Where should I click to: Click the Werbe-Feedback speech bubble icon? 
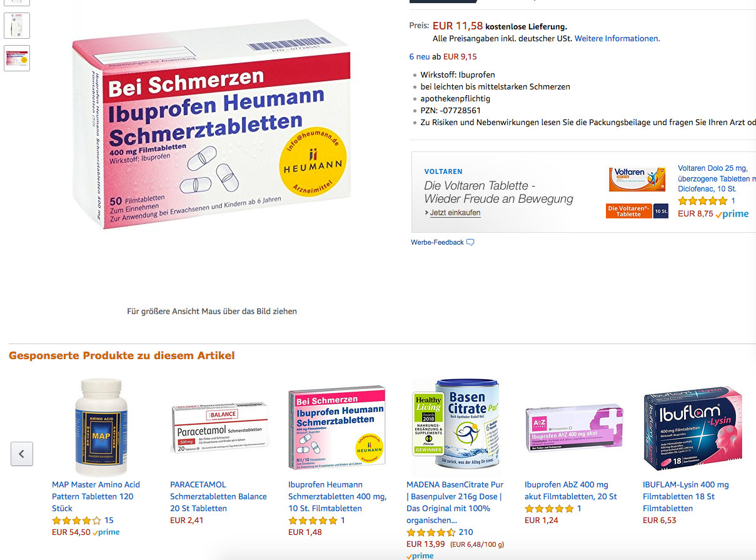tap(470, 242)
